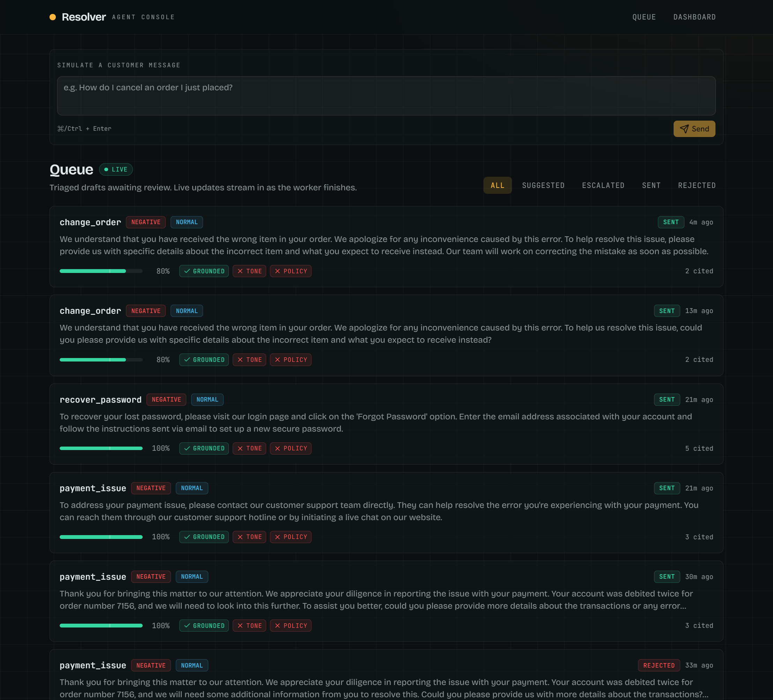This screenshot has height=700, width=773.
Task: Click the green LIVE status indicator
Action: [116, 169]
